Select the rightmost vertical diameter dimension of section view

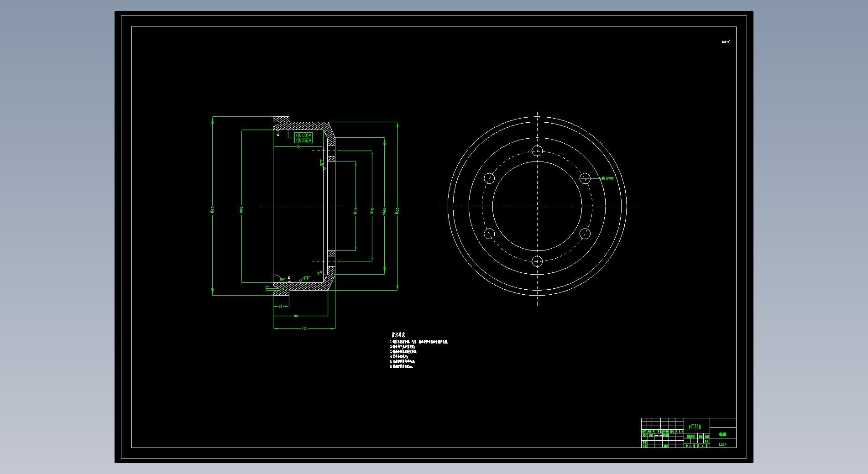coord(397,210)
